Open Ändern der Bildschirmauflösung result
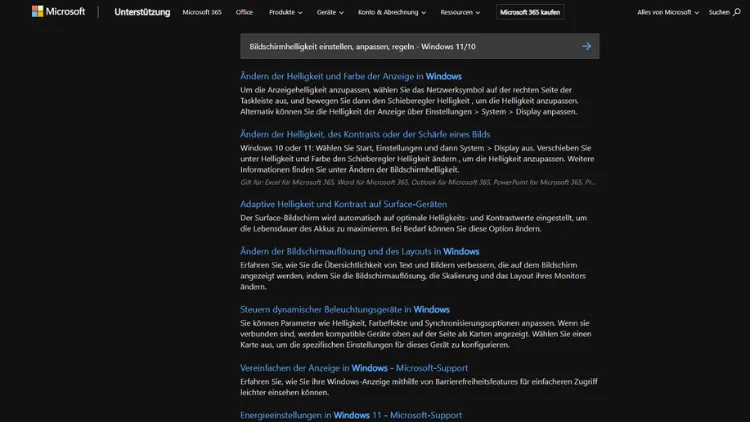 [x=360, y=251]
